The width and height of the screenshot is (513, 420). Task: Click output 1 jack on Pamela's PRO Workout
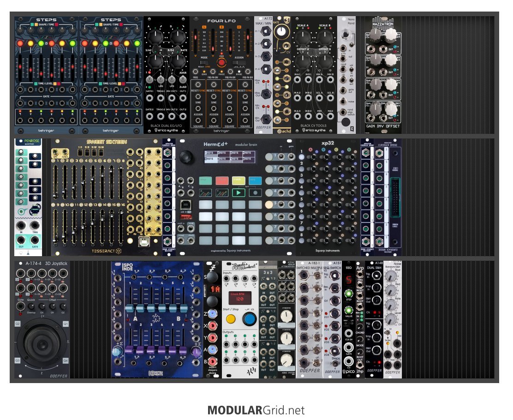[x=226, y=344]
